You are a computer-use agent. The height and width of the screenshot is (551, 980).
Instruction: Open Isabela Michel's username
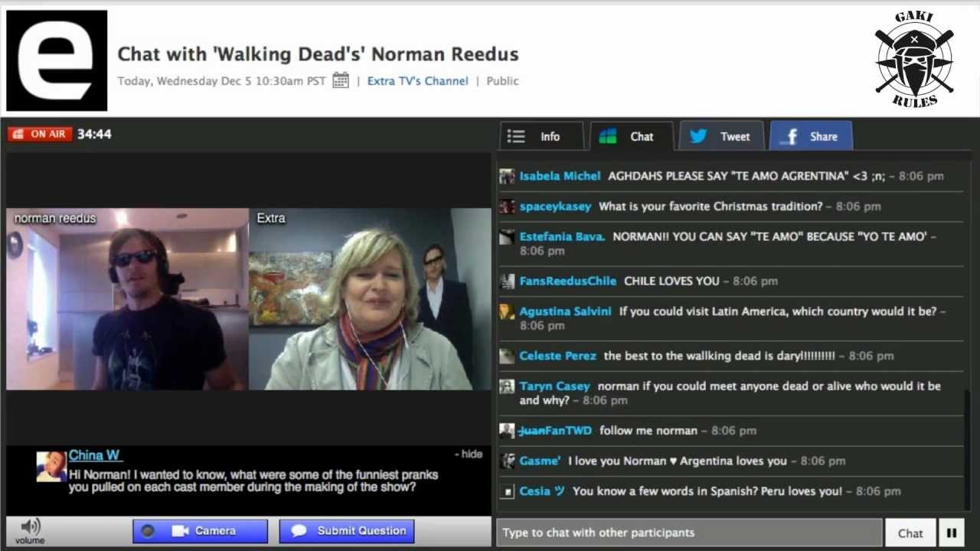click(x=560, y=176)
